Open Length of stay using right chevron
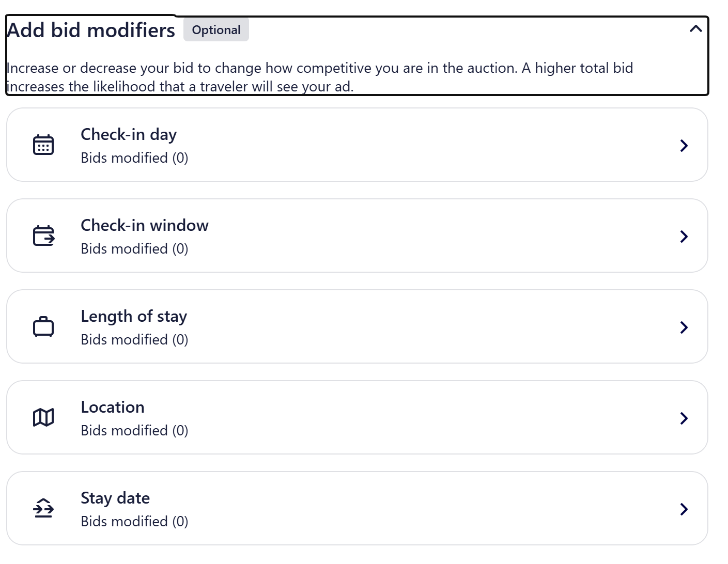Viewport: 728px width, 564px height. pyautogui.click(x=684, y=327)
